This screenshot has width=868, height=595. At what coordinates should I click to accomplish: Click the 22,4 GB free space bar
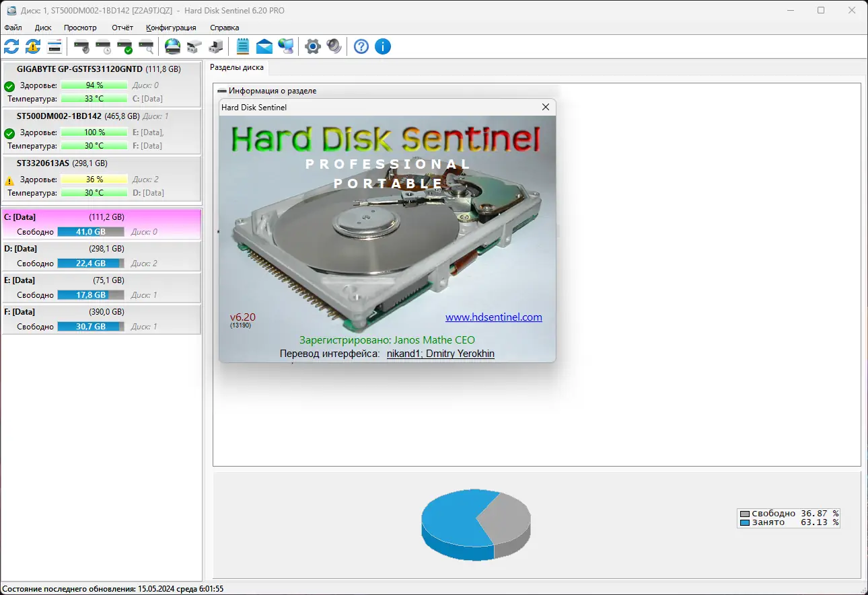91,264
